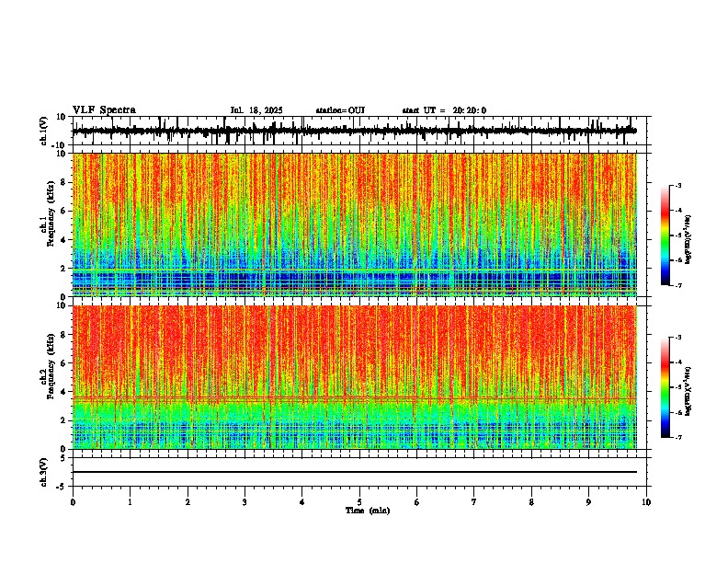Screen dimensions: 728x563
Task: Click the "8" kHz tick on ch.2 frequency axis
Action: point(64,335)
